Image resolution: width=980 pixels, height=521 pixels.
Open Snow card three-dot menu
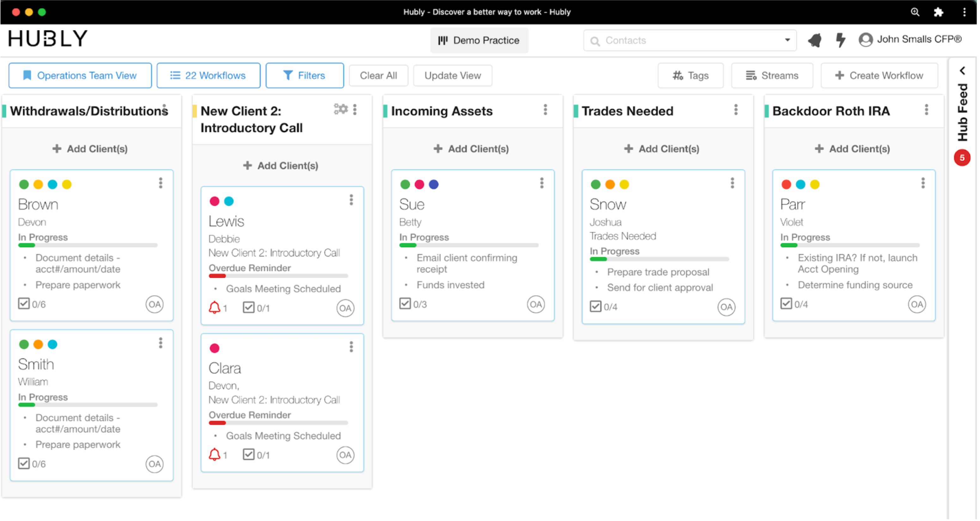732,183
